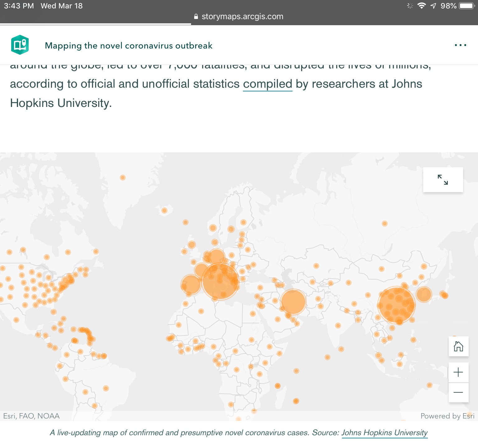Click the case bubble over Spain
This screenshot has width=478, height=448.
tap(190, 284)
